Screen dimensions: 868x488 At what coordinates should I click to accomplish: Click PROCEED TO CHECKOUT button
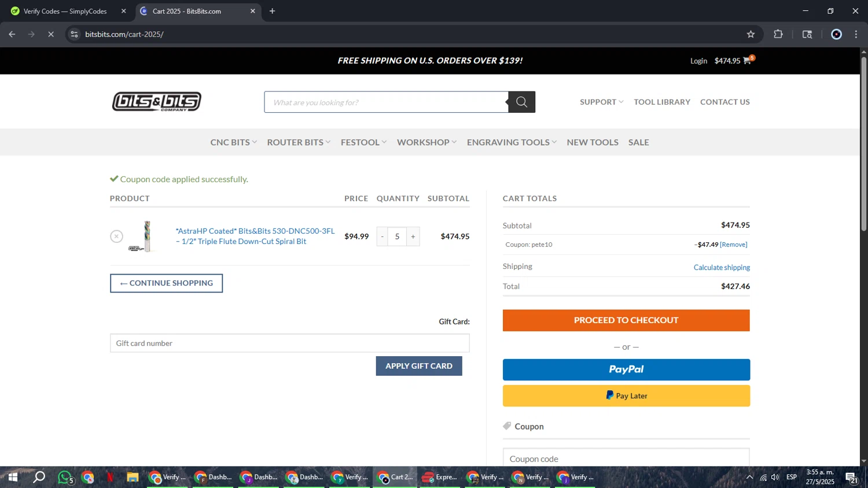click(x=626, y=320)
